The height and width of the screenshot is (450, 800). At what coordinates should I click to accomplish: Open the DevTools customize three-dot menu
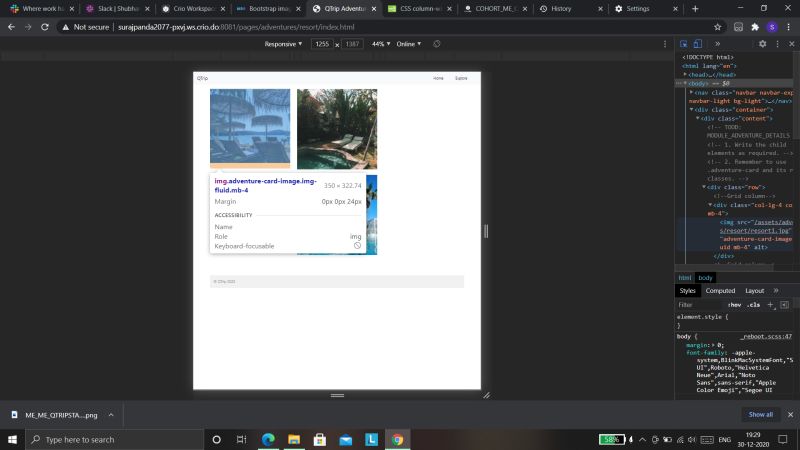click(x=778, y=44)
